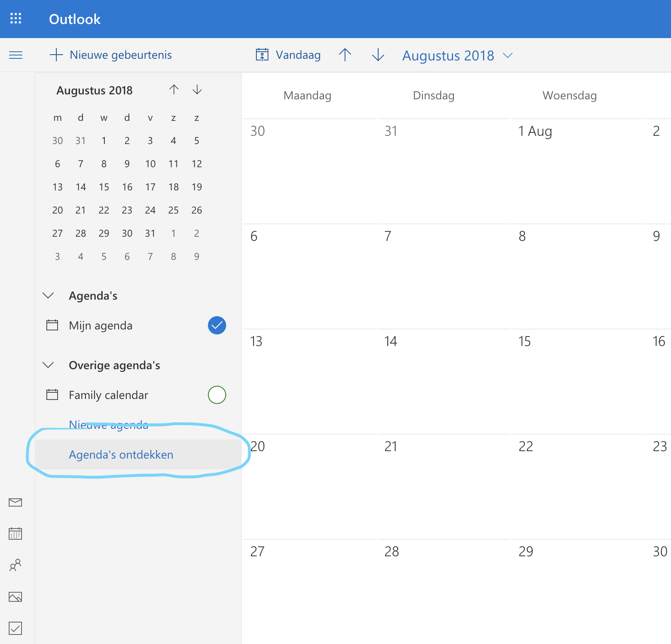Screen dimensions: 671x644
Task: Click Nieuwe gebeurtenis to create event
Action: tap(111, 55)
